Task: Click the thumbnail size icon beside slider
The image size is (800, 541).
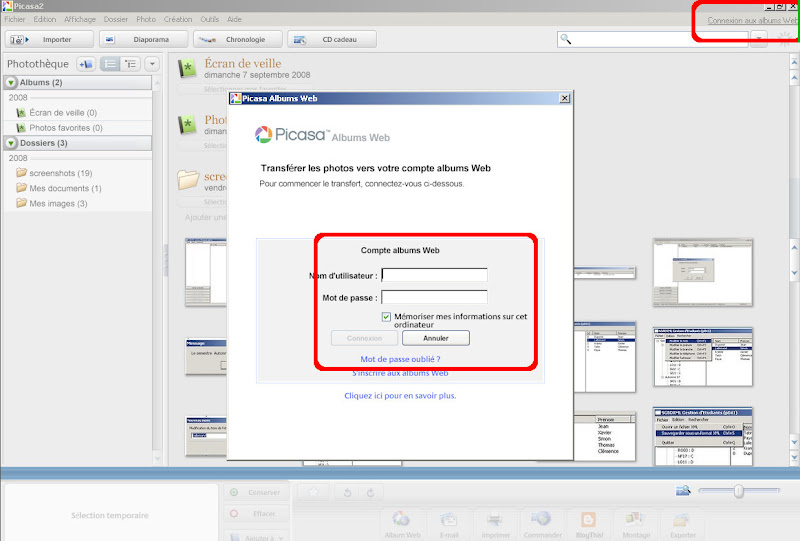Action: click(x=683, y=490)
